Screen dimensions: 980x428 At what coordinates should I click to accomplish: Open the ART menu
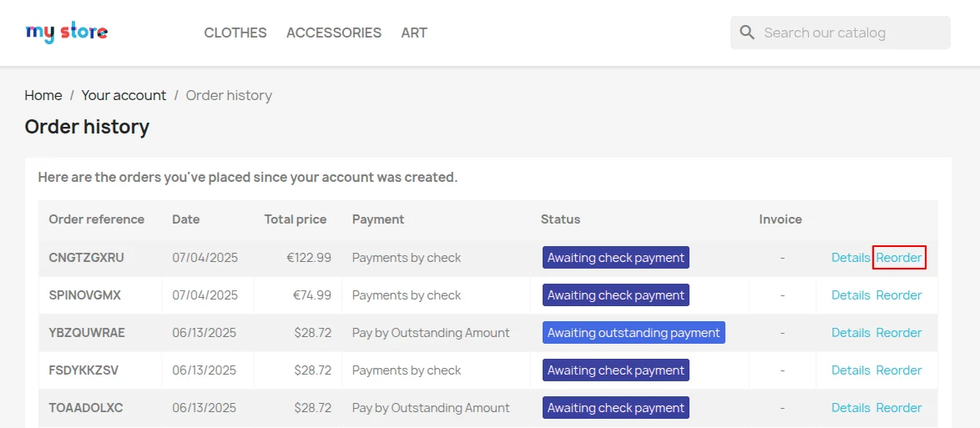[x=414, y=33]
